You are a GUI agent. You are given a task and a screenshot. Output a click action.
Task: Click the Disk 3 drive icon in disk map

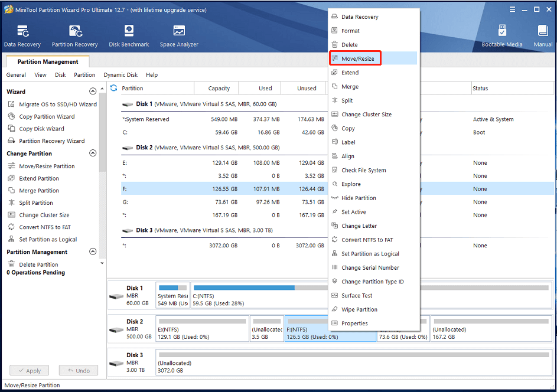tap(116, 364)
